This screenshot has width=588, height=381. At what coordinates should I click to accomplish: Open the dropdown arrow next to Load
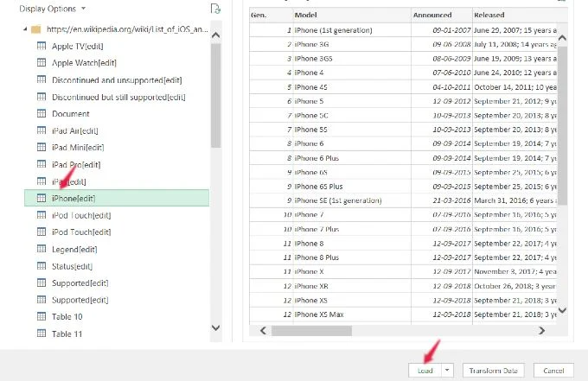[x=447, y=370]
